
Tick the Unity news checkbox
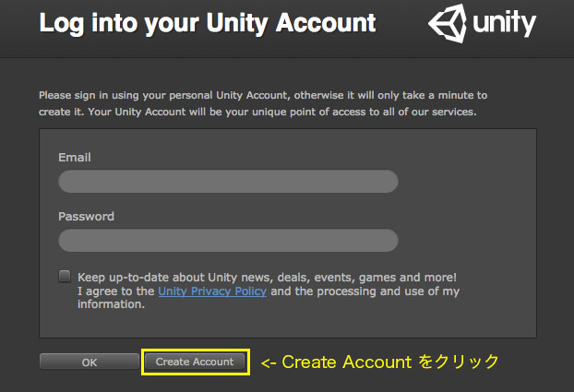tap(65, 277)
